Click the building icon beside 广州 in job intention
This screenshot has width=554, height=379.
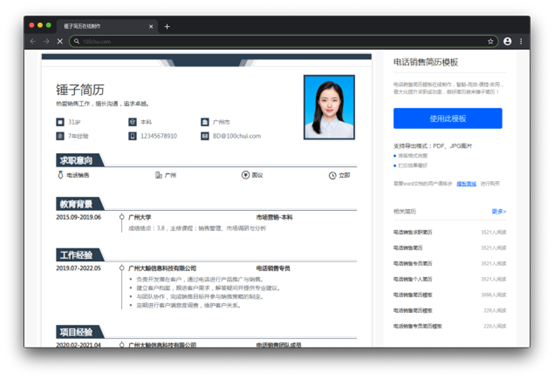click(x=159, y=175)
